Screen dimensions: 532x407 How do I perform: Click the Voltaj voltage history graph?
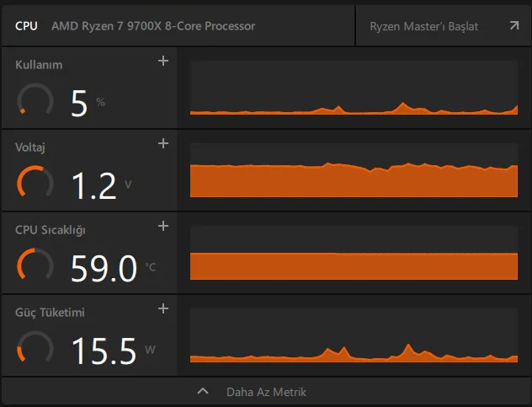click(x=354, y=170)
